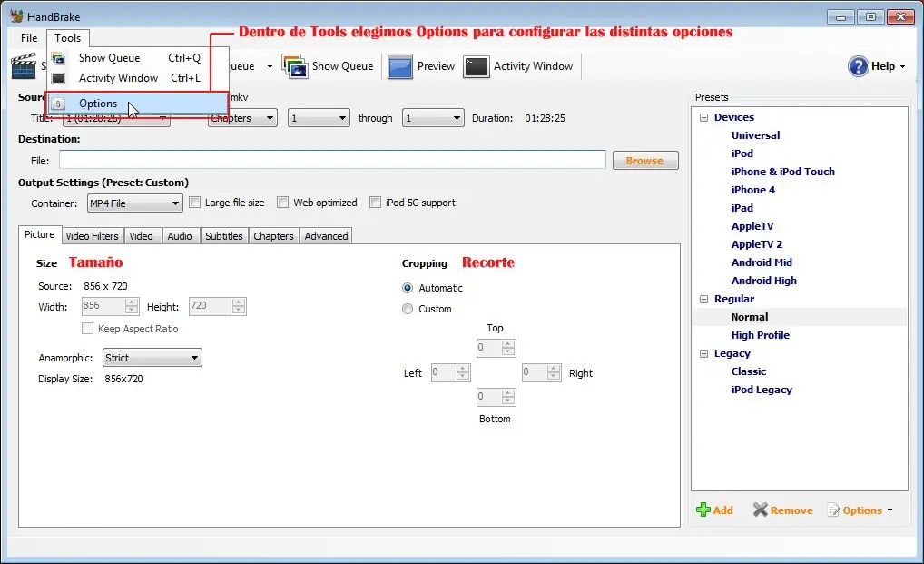Select the High Profile preset
The height and width of the screenshot is (564, 924).
point(761,335)
